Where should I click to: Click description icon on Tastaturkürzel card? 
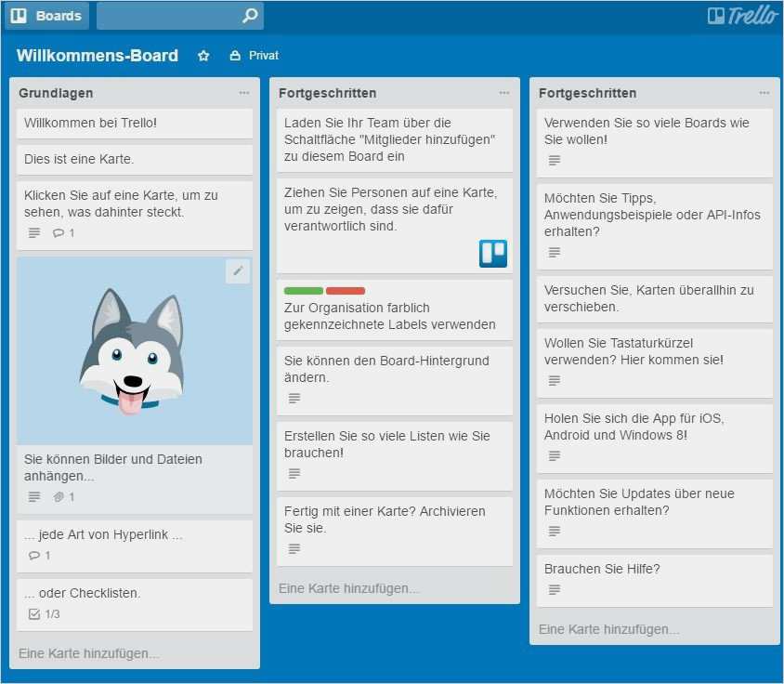point(554,381)
